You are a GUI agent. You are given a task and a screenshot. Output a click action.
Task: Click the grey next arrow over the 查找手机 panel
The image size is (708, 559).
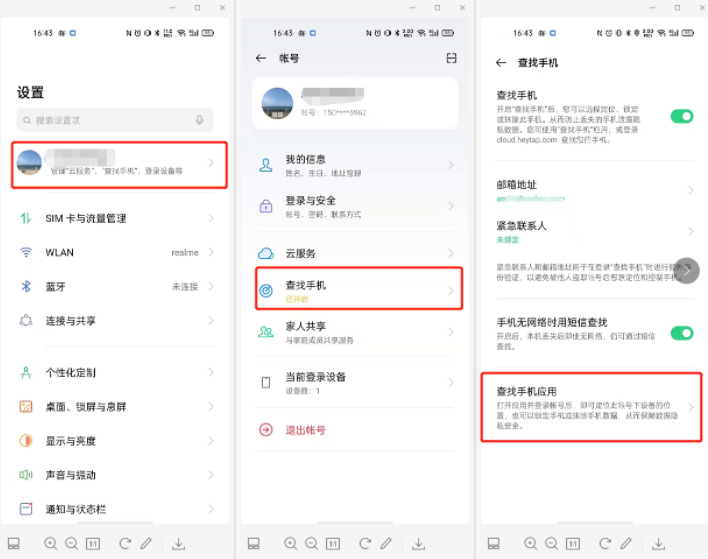(686, 271)
